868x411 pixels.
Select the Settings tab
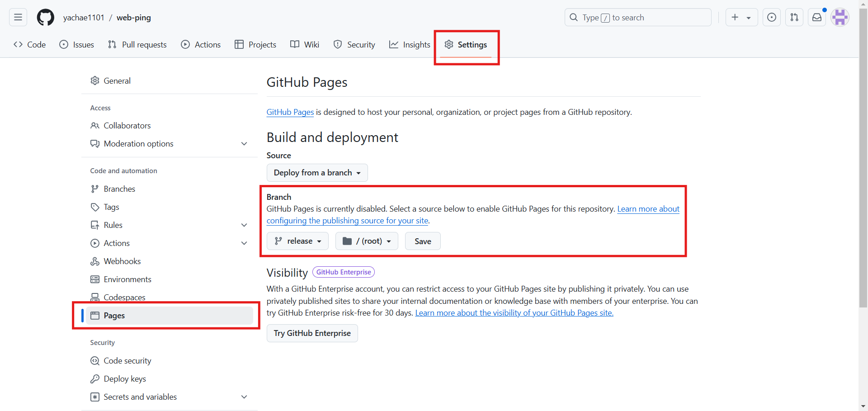point(466,44)
